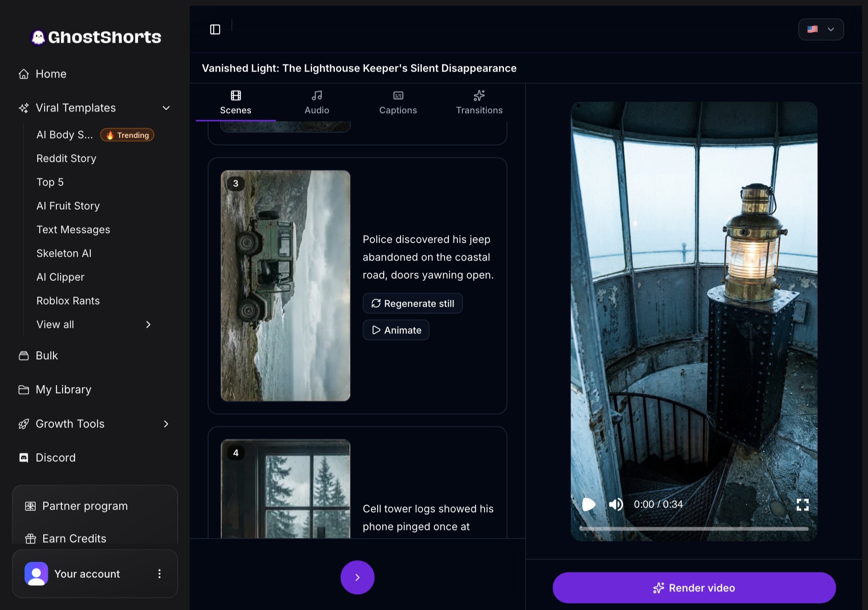The width and height of the screenshot is (868, 610).
Task: Click Regenerate still for scene 3
Action: [x=412, y=303]
